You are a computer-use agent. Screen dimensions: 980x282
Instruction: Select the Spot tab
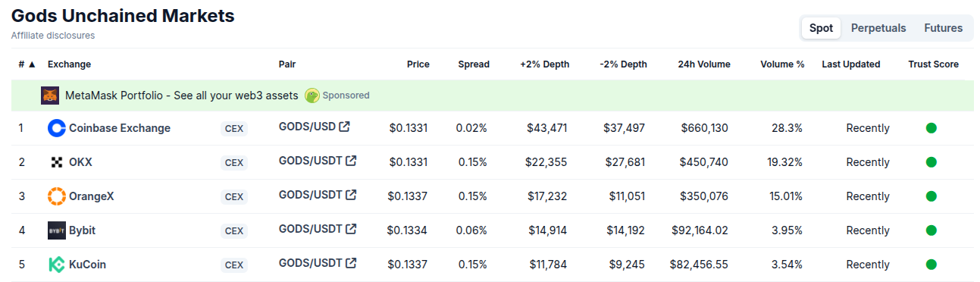click(x=821, y=28)
